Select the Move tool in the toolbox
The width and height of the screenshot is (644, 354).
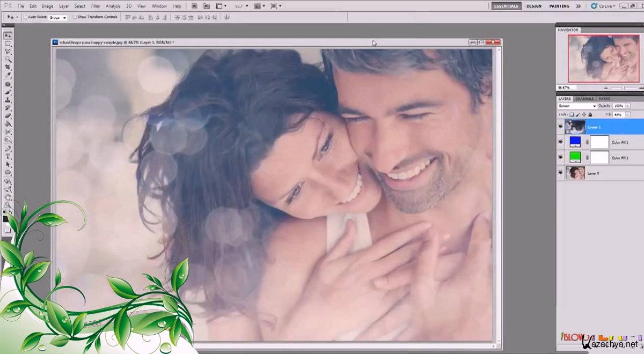(x=8, y=35)
